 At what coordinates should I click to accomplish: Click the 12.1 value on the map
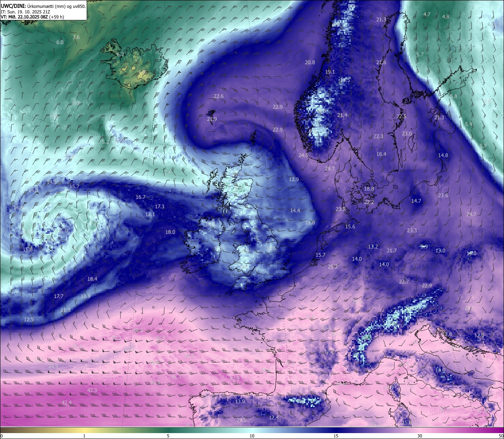[150, 215]
